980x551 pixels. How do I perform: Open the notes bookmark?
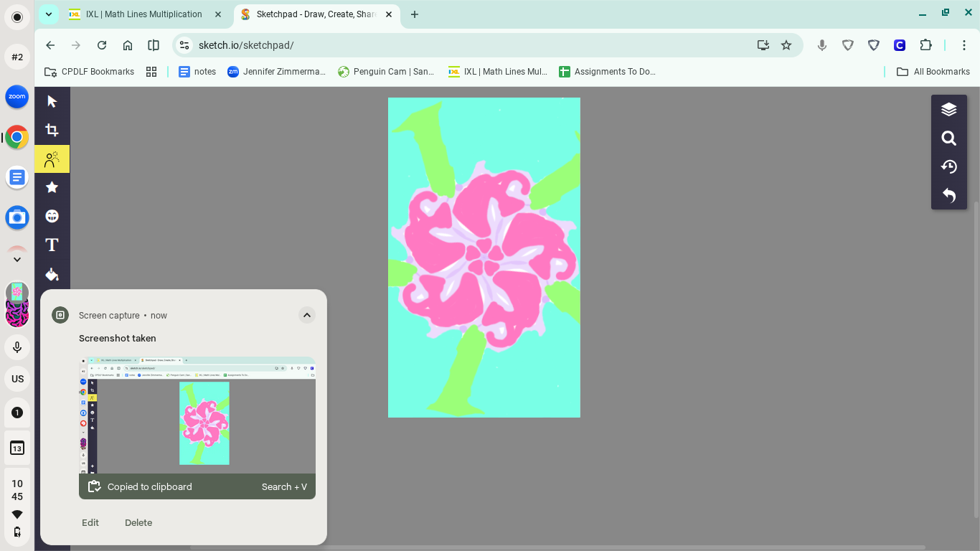(x=197, y=72)
